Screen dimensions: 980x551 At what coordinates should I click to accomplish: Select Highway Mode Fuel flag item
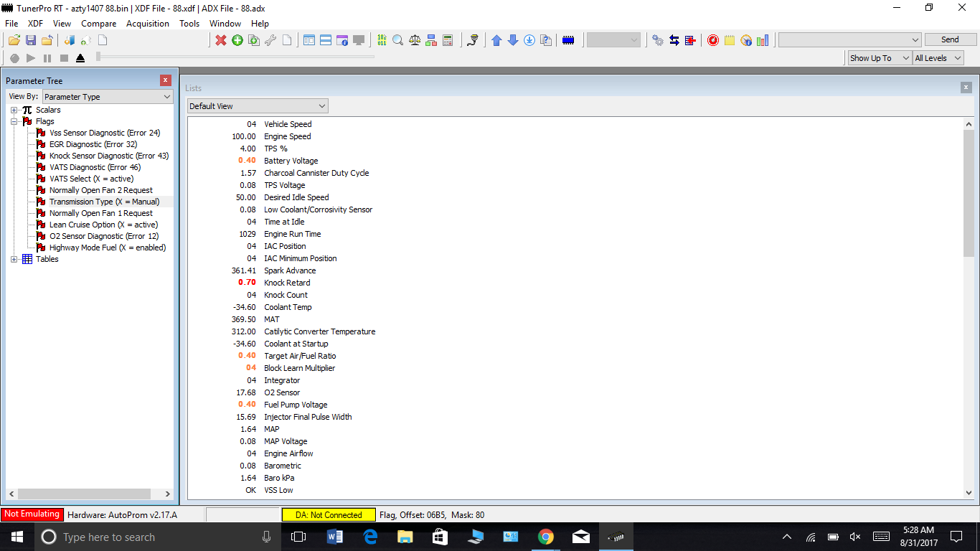[x=107, y=248]
